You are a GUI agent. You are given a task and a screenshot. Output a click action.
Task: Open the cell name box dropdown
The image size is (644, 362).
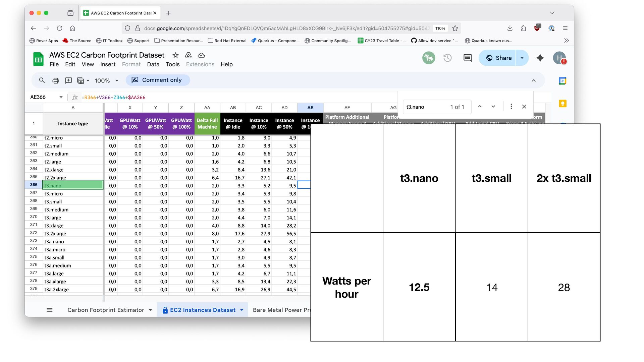[61, 97]
